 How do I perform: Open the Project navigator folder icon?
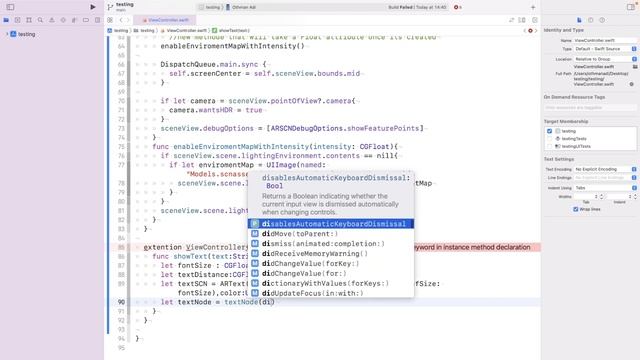[6, 20]
